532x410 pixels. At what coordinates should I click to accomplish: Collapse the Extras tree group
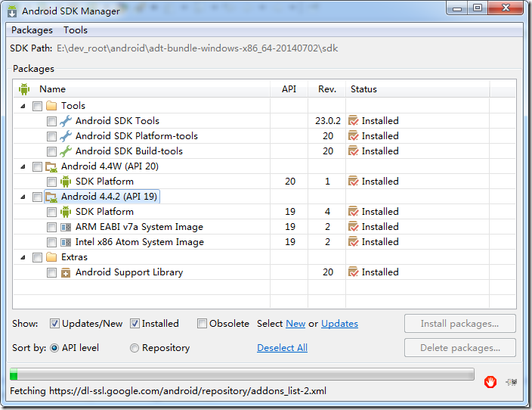tap(23, 257)
